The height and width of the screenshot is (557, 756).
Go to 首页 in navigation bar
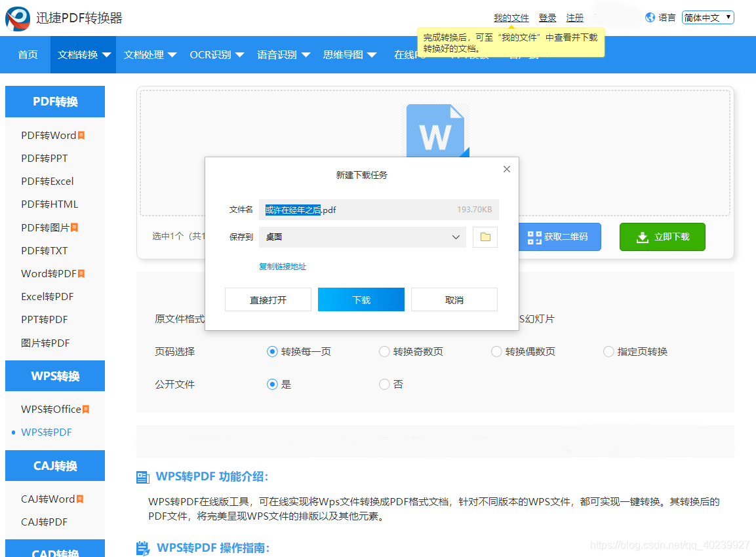click(x=28, y=55)
